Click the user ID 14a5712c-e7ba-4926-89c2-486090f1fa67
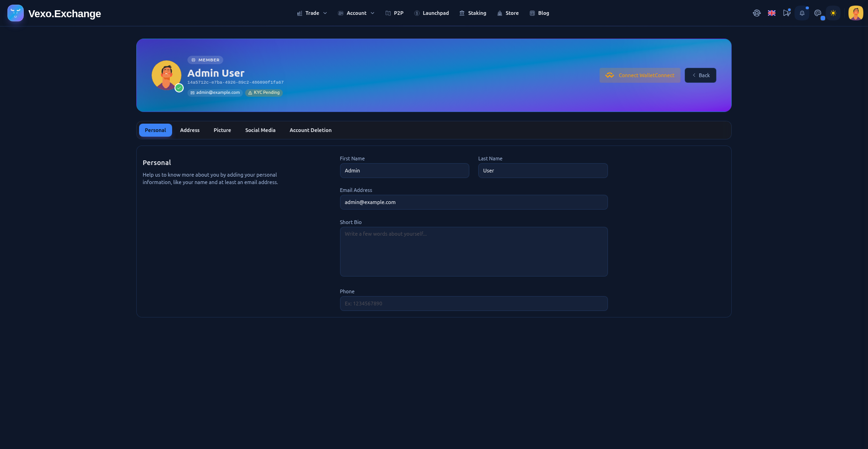The height and width of the screenshot is (449, 868). (235, 82)
